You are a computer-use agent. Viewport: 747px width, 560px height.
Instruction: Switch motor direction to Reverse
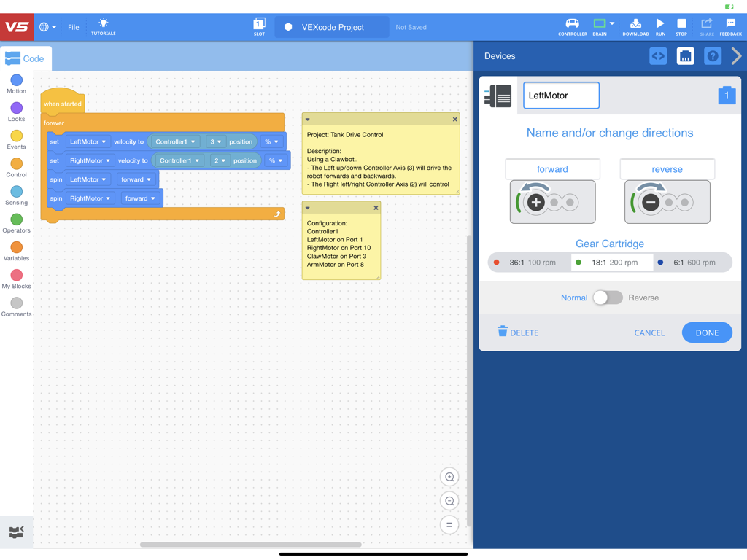pyautogui.click(x=608, y=297)
